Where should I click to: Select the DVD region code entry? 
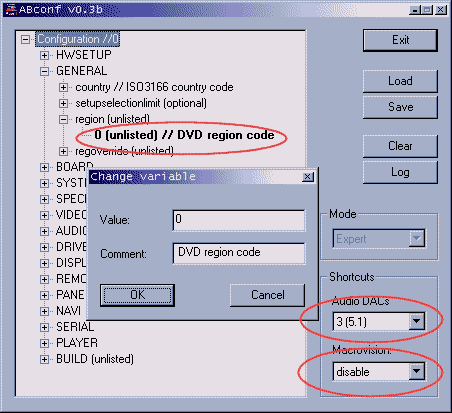184,135
